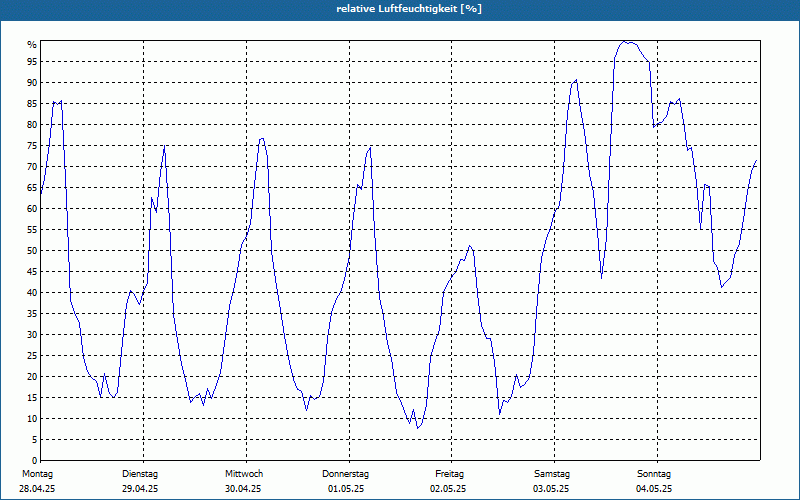Click the y-axis value 50
800x500 pixels.
tap(32, 251)
